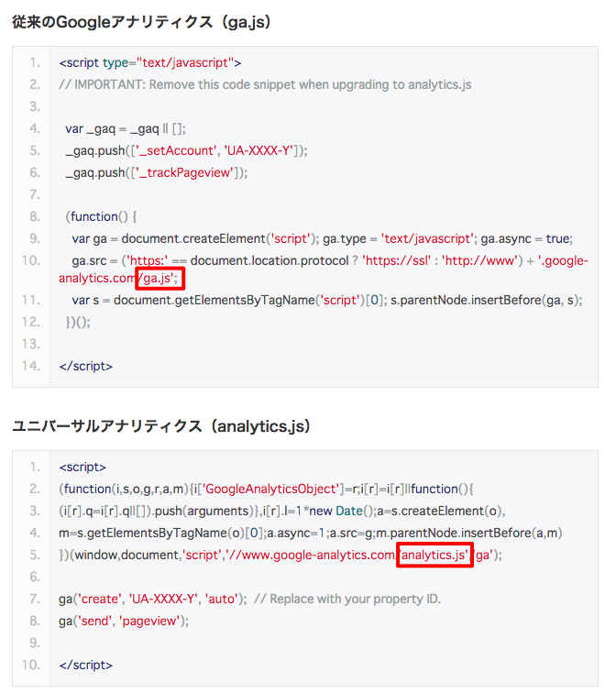Click line number 11 in first block

(x=31, y=300)
